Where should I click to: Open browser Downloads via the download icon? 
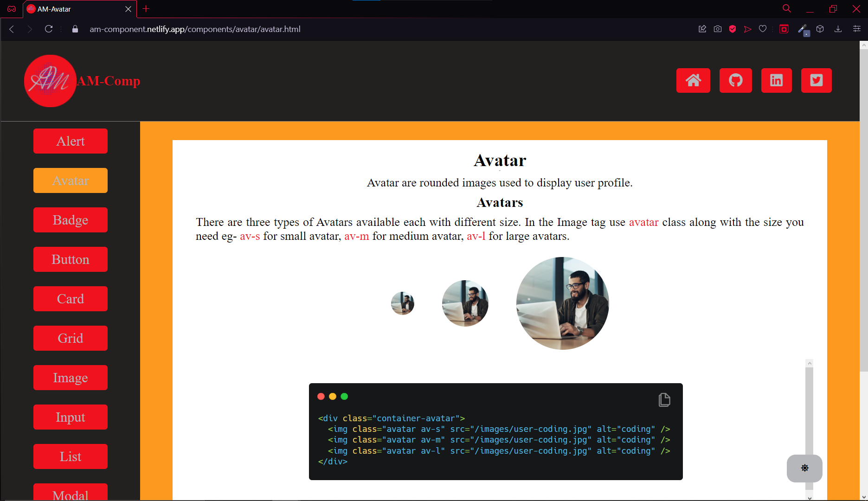838,29
